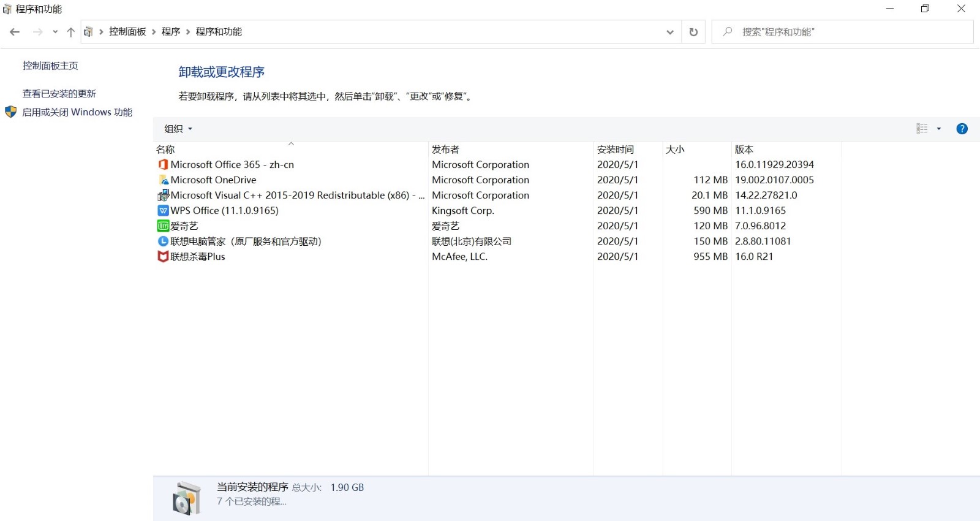Click the search magnifier icon
The height and width of the screenshot is (521, 980).
[x=727, y=31]
